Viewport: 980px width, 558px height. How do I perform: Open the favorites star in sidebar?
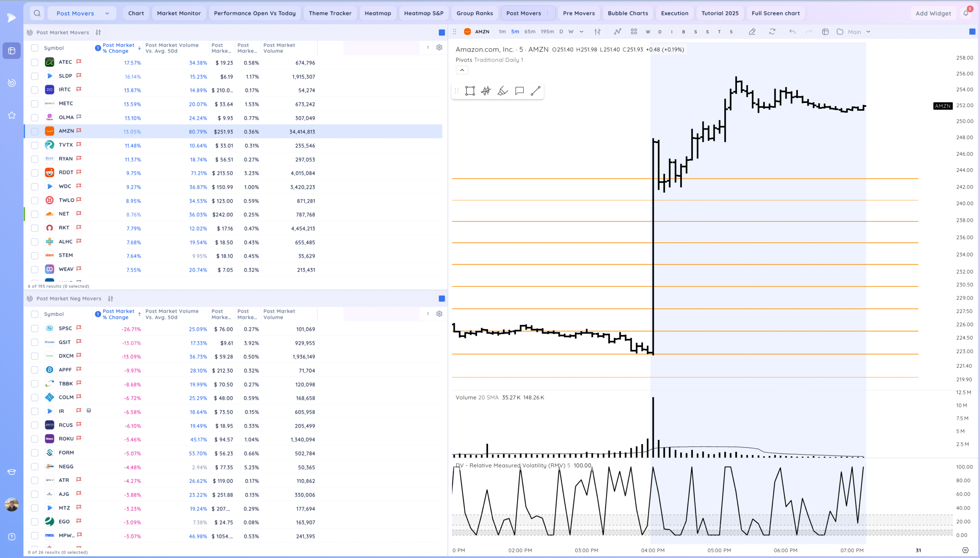11,115
